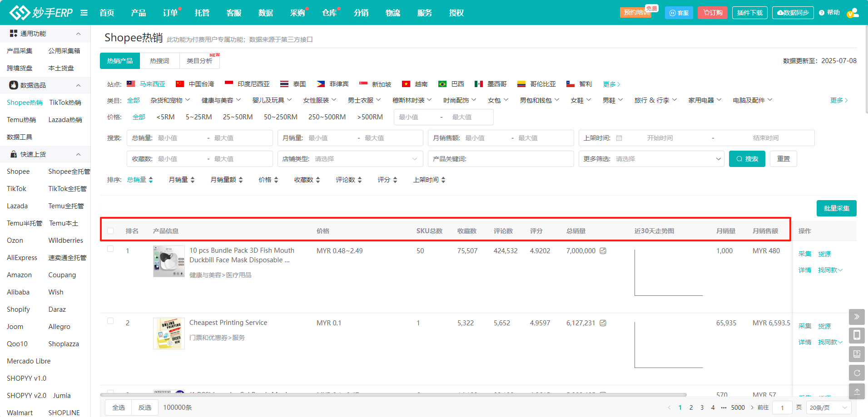Click the 产品关键词 input field
The image size is (868, 417).
pyautogui.click(x=501, y=159)
